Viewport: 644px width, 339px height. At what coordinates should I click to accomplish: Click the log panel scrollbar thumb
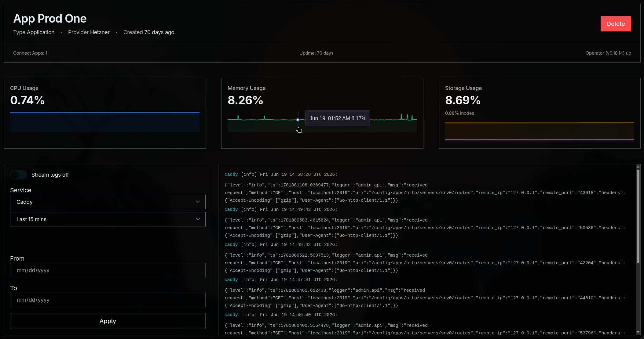tap(638, 216)
